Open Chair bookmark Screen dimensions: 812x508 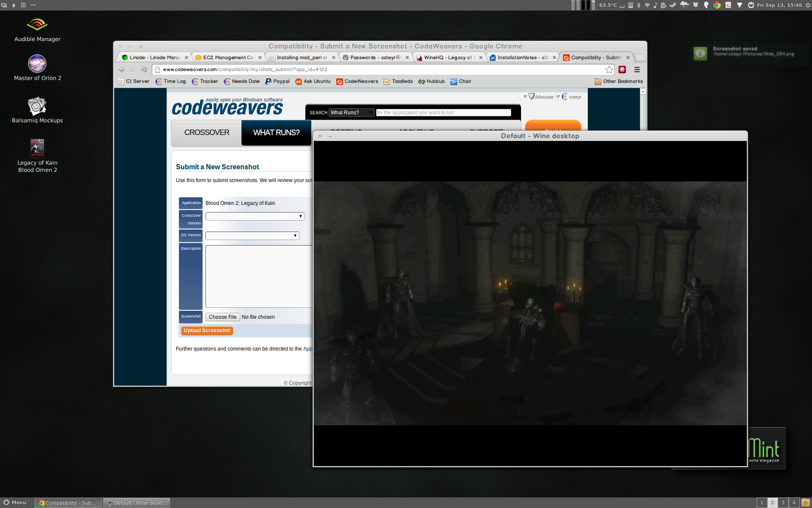pyautogui.click(x=461, y=81)
